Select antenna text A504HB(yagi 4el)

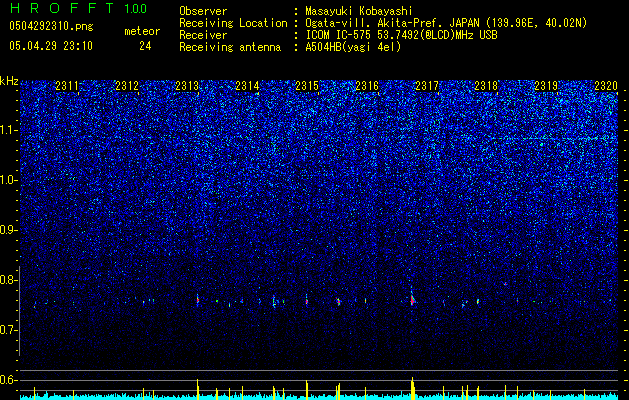[353, 47]
